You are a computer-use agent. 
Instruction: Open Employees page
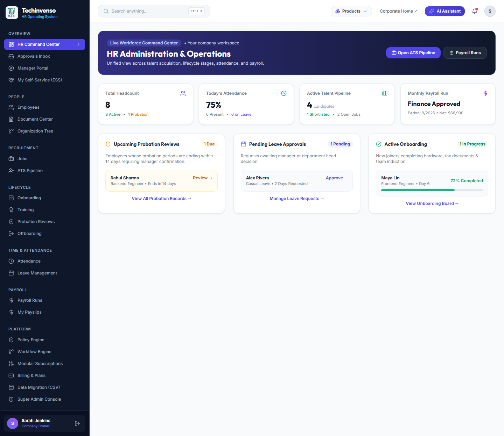(44, 107)
